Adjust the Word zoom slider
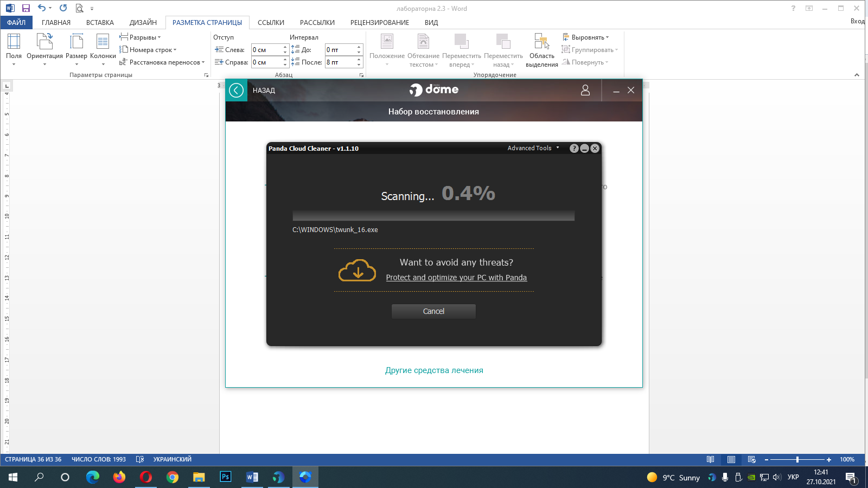This screenshot has width=868, height=488. point(797,459)
